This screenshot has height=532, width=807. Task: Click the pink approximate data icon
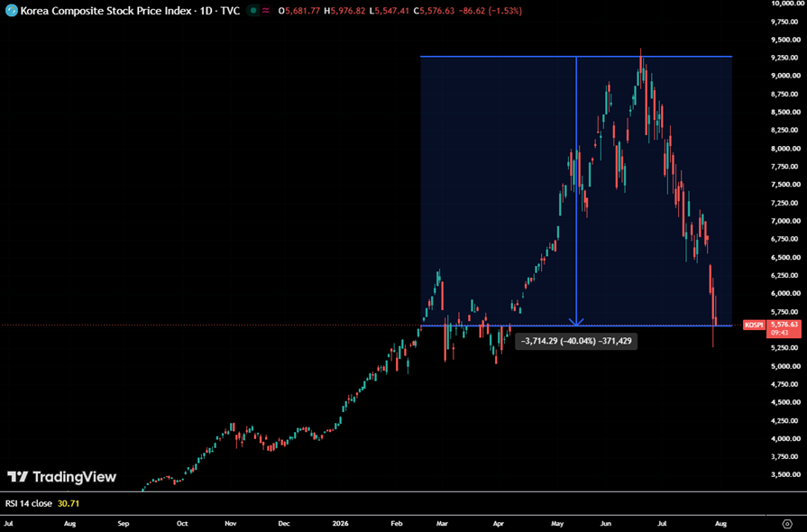[x=266, y=10]
